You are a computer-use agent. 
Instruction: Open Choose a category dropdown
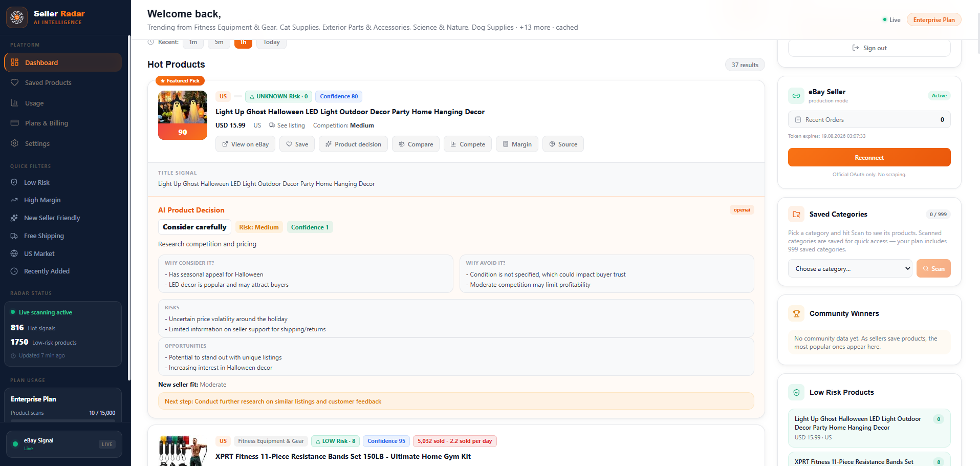(x=850, y=269)
